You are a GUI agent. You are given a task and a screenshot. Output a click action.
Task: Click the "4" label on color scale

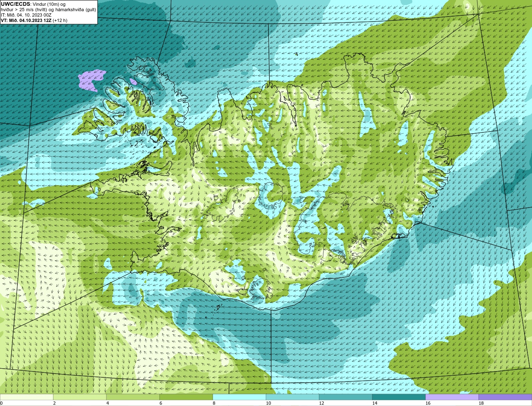pyautogui.click(x=108, y=403)
